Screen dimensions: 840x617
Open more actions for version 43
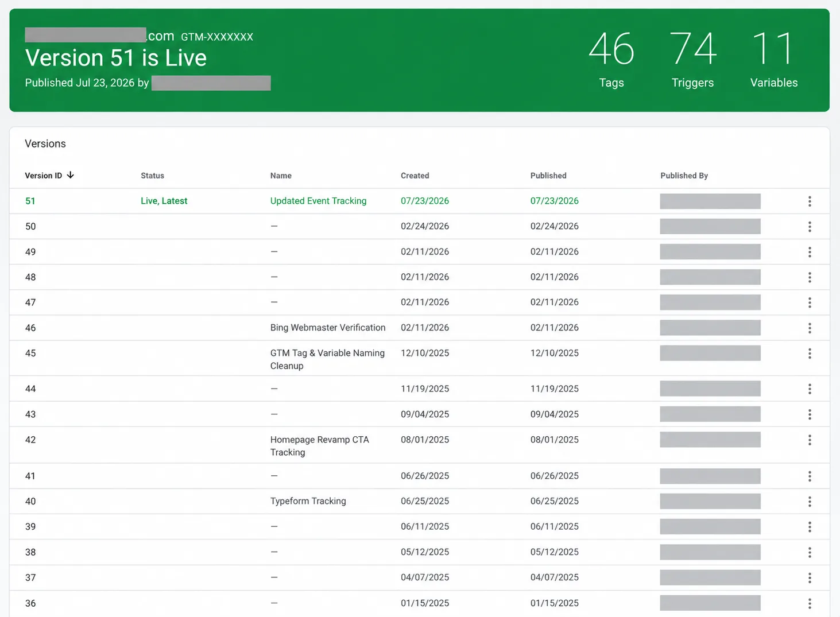810,414
